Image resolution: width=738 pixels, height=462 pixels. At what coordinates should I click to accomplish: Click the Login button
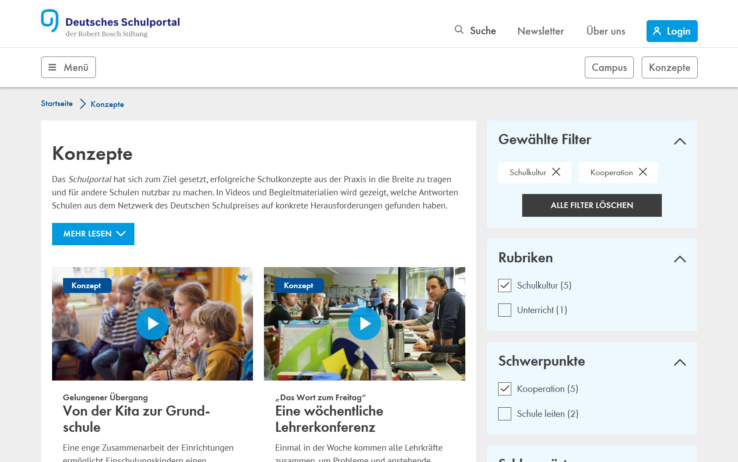point(672,31)
